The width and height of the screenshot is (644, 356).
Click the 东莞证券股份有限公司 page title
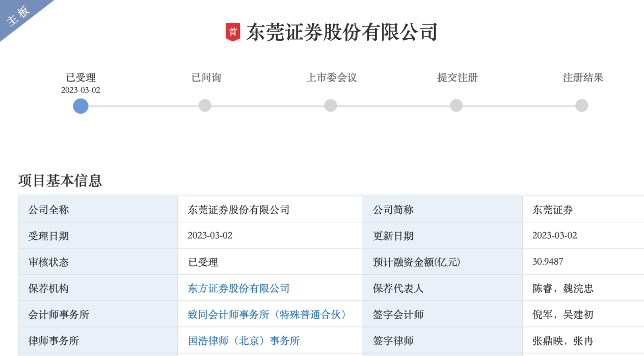[x=342, y=32]
